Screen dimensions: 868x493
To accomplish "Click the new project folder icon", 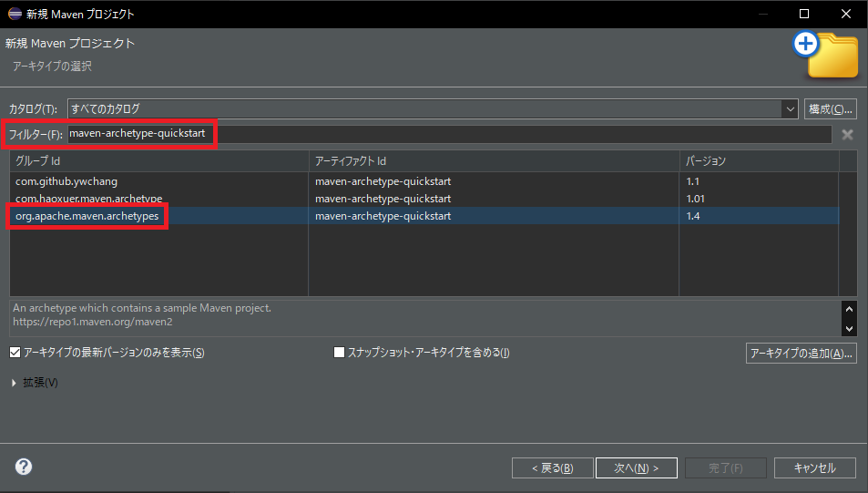I will pyautogui.click(x=826, y=55).
